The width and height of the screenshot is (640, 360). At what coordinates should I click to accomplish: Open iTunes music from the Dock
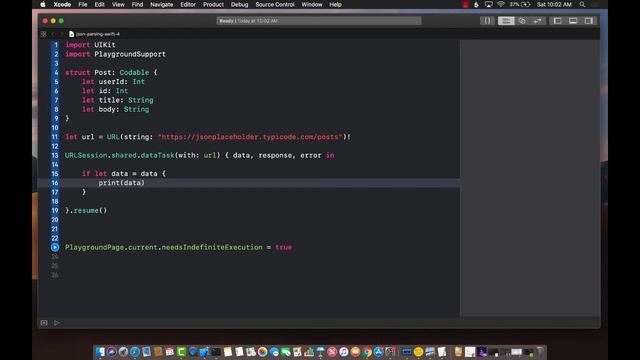[344, 352]
